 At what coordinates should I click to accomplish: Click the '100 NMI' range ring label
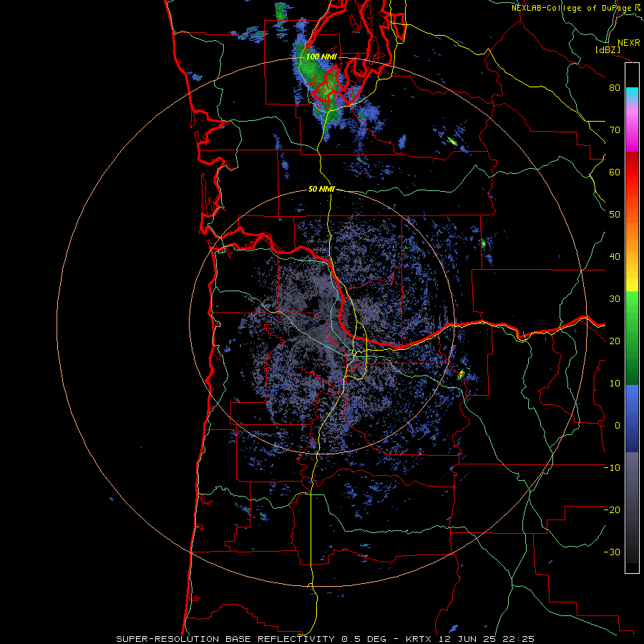[x=321, y=57]
